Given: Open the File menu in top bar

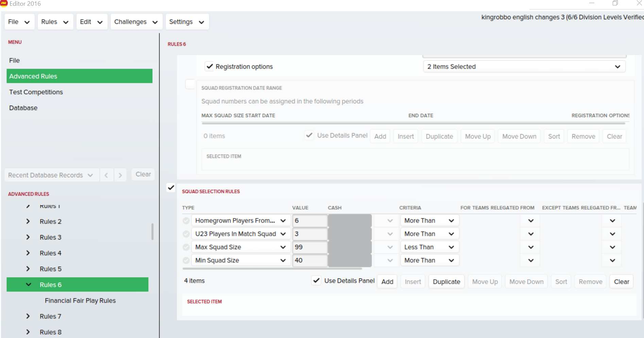Looking at the screenshot, I should pyautogui.click(x=19, y=22).
